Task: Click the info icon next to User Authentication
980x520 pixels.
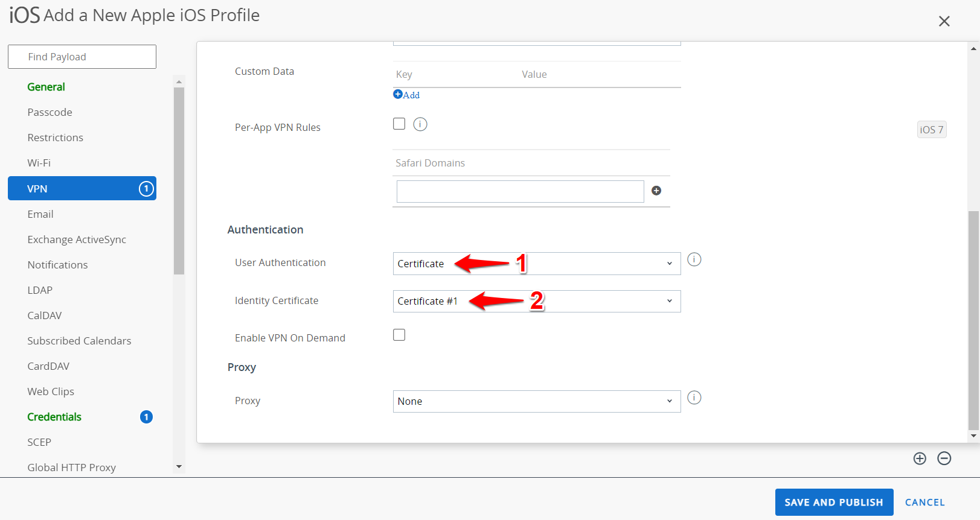Action: (694, 259)
